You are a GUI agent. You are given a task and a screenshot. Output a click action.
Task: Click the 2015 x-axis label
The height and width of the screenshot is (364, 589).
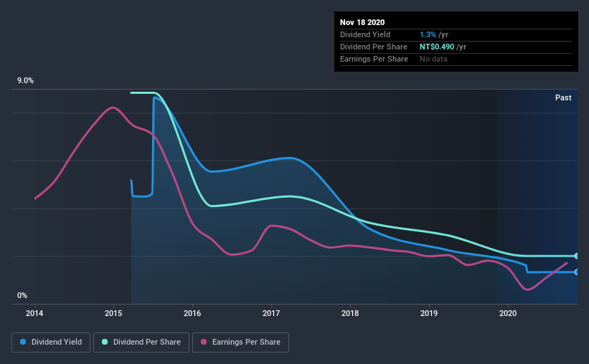pyautogui.click(x=113, y=313)
